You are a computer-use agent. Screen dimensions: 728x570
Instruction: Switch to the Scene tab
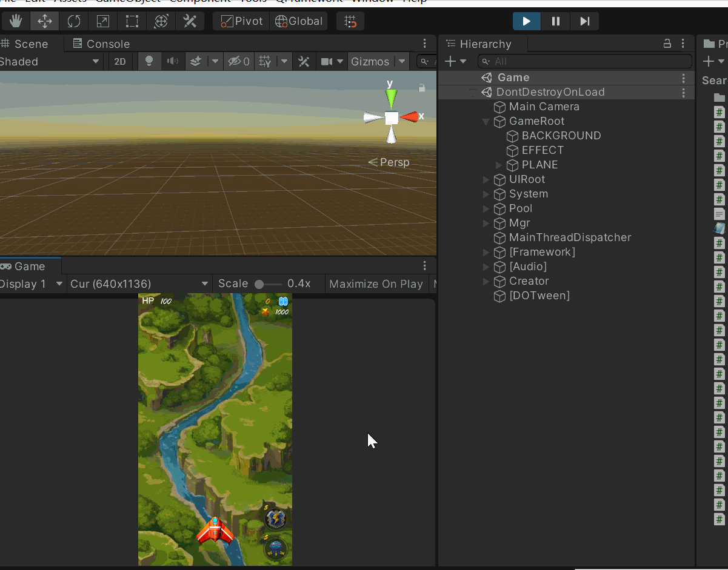click(x=30, y=44)
